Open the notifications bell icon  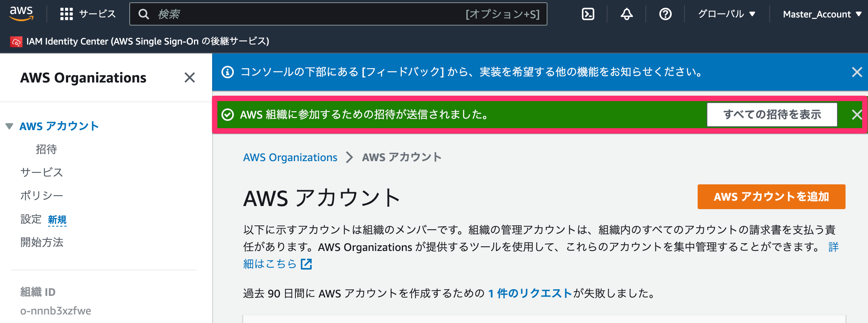coord(626,14)
